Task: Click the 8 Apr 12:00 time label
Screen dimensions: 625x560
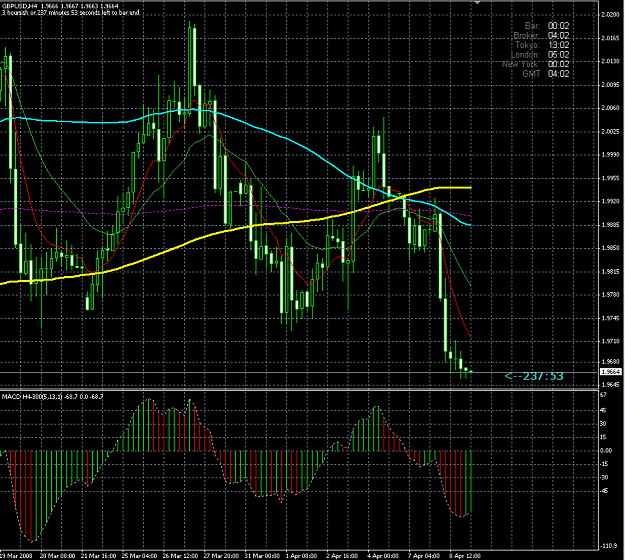Action: pyautogui.click(x=465, y=556)
